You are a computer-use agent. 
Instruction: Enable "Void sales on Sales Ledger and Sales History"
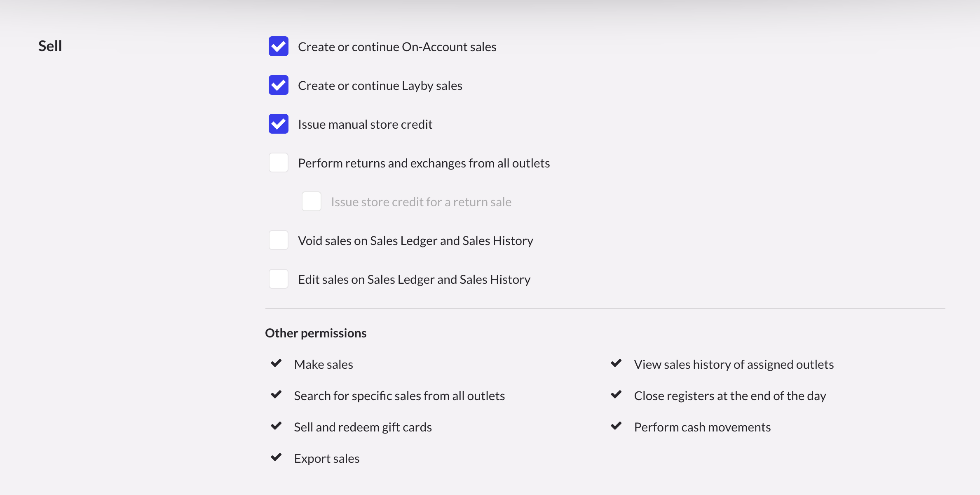point(278,240)
